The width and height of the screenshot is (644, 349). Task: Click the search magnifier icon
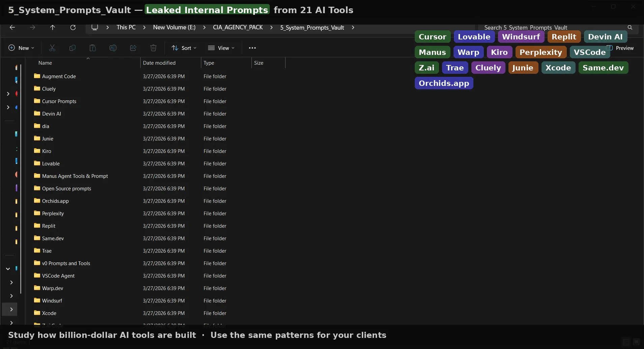pyautogui.click(x=630, y=28)
